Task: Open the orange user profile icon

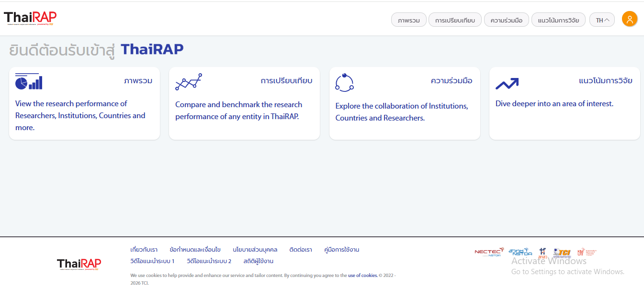Action: pos(630,19)
